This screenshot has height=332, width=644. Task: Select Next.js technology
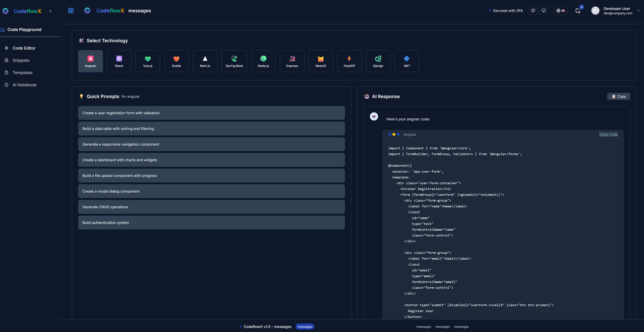[205, 61]
